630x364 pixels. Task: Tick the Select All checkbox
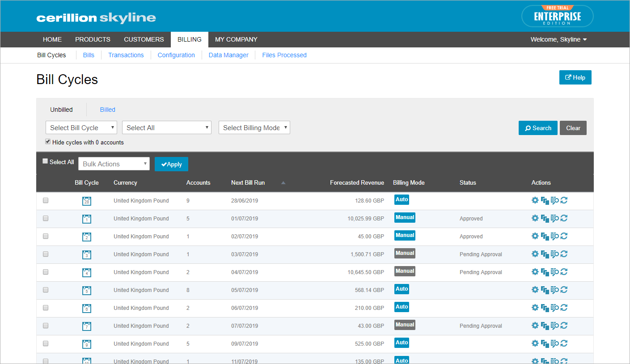click(45, 161)
